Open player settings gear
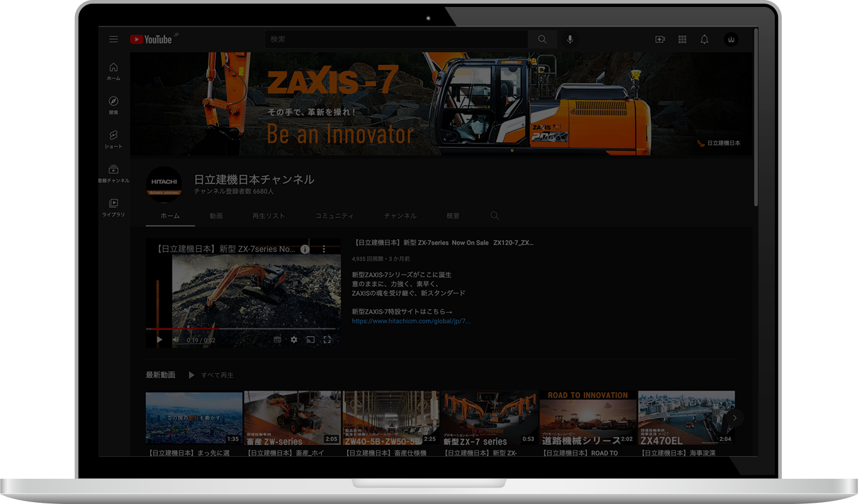 coord(294,340)
